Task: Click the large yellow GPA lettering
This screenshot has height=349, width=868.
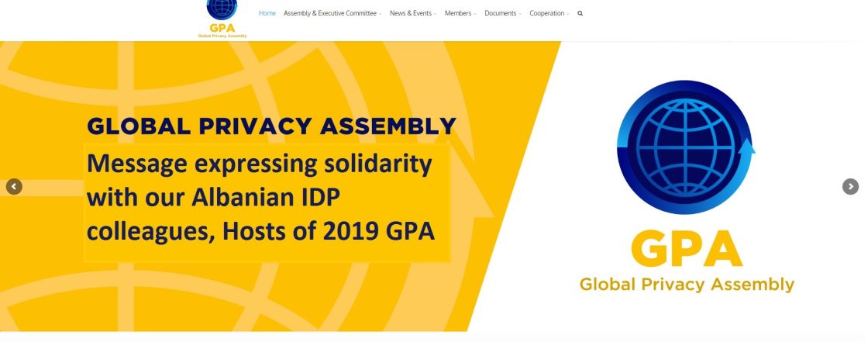Action: coord(687,248)
